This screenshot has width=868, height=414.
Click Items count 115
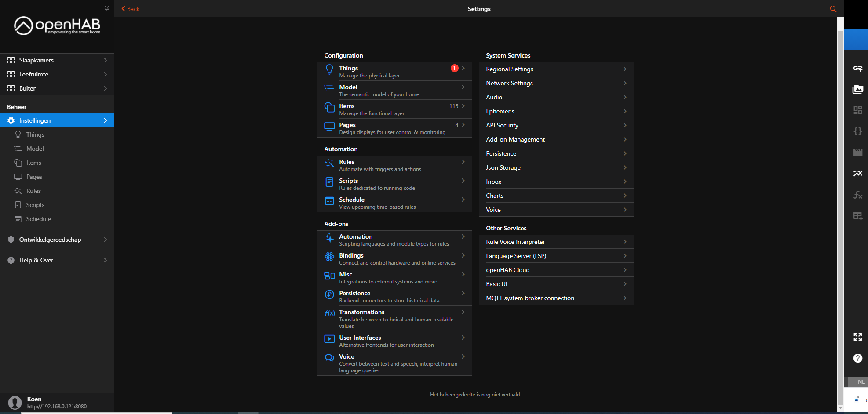point(453,106)
